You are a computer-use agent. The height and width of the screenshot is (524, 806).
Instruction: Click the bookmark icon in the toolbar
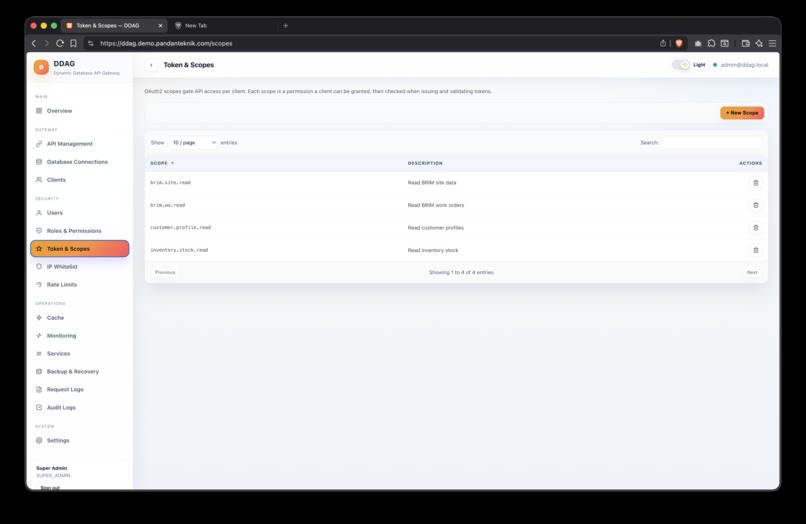coord(74,44)
